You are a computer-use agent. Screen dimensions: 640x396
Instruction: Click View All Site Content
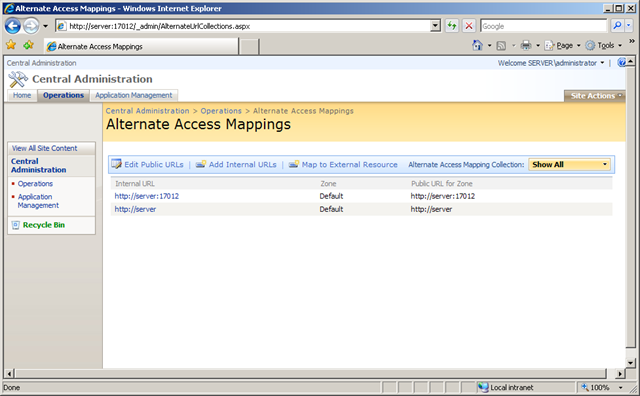tap(44, 148)
